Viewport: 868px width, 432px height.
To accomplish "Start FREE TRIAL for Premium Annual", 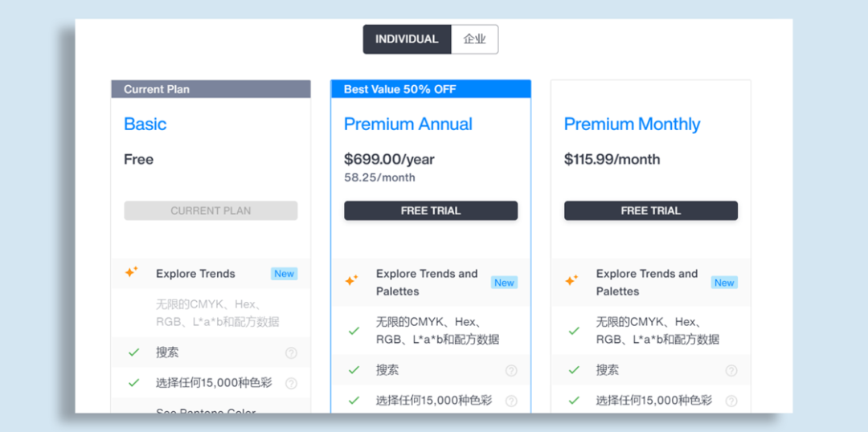I will (x=431, y=210).
